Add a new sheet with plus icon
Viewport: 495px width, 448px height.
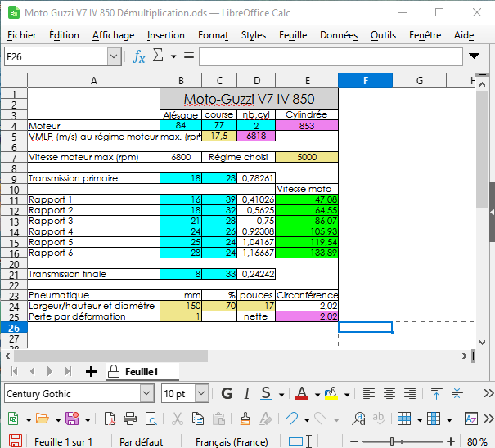pos(91,372)
